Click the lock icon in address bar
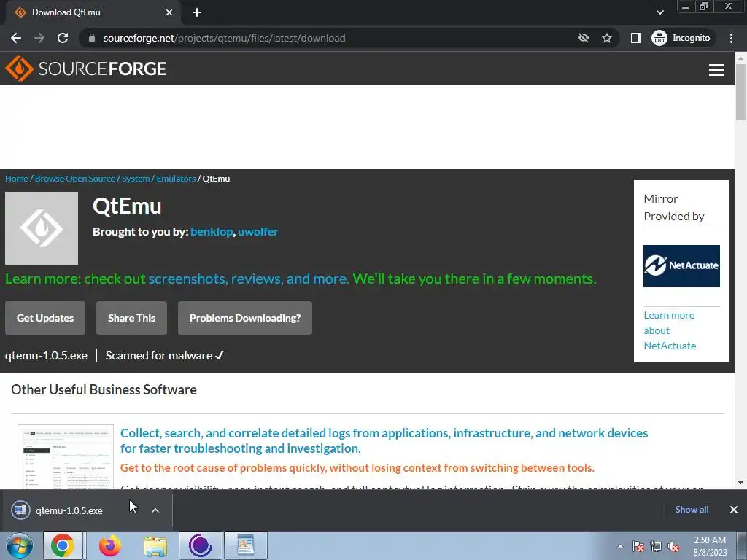The height and width of the screenshot is (560, 747). (x=92, y=38)
